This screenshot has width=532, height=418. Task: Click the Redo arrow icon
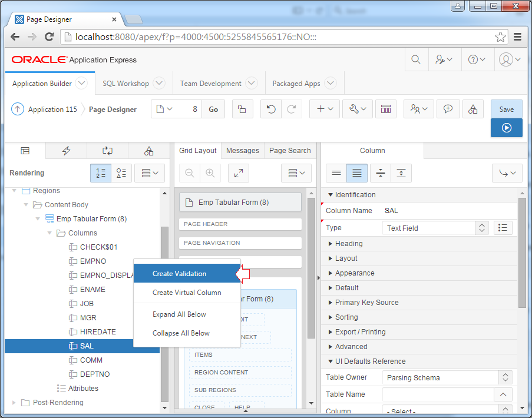pyautogui.click(x=292, y=109)
